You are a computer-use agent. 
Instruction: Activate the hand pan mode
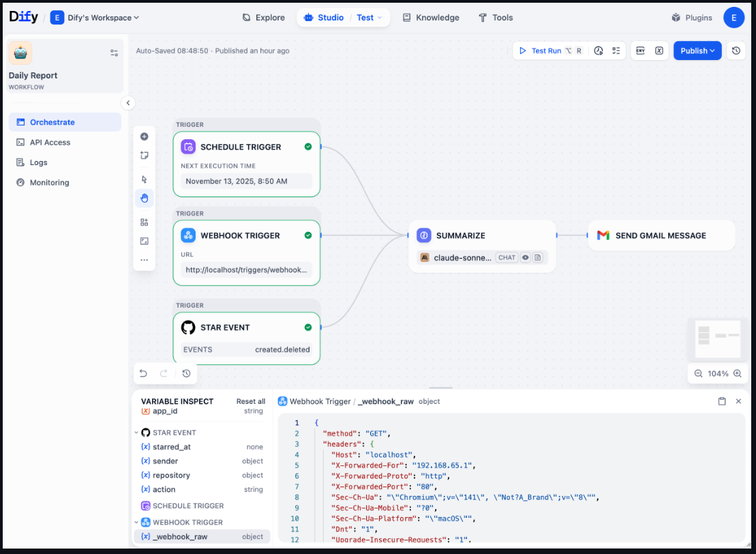pos(144,199)
